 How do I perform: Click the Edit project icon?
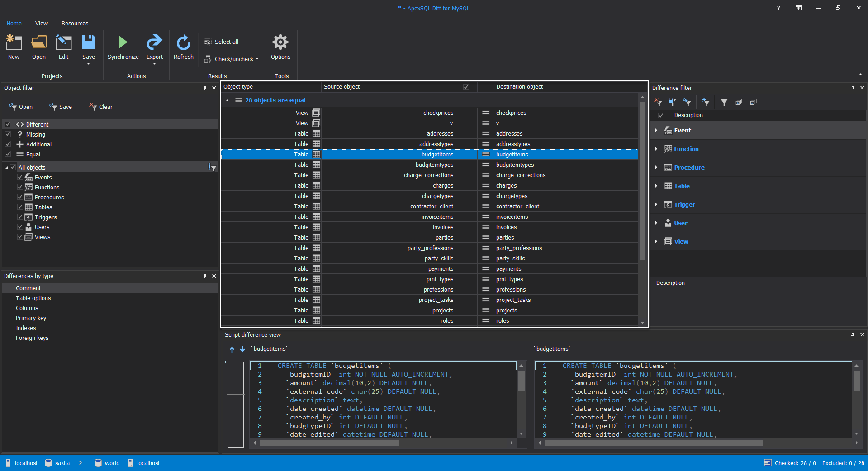coord(63,42)
